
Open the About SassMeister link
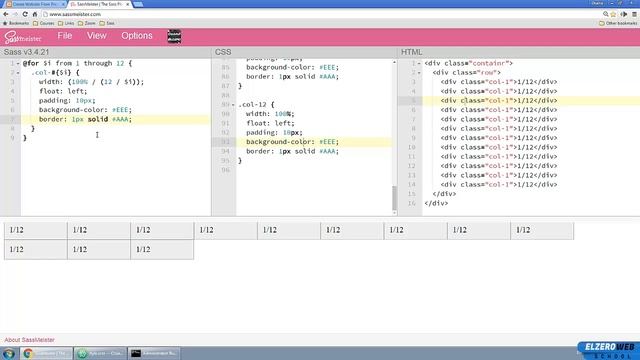tap(29, 340)
